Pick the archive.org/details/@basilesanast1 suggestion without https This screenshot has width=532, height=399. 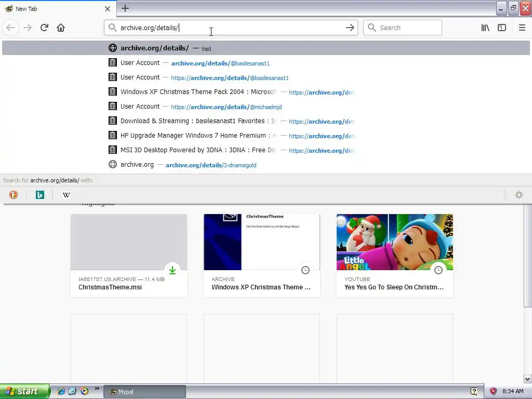click(265, 63)
